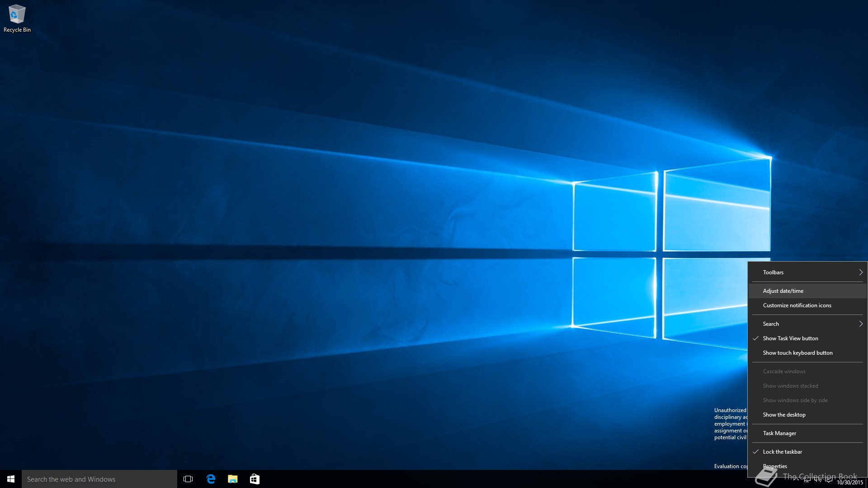Image resolution: width=868 pixels, height=488 pixels.
Task: Expand the Toolbars submenu
Action: pos(807,272)
